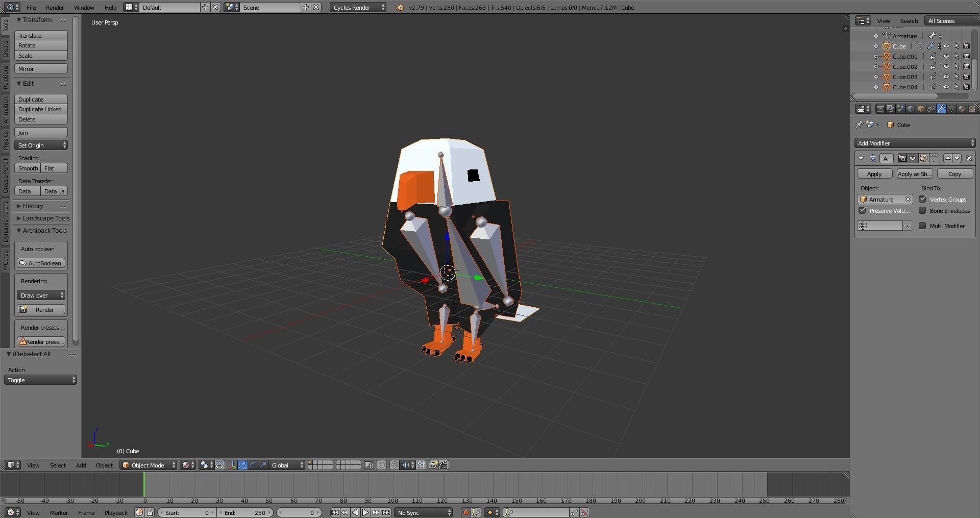The height and width of the screenshot is (518, 980).
Task: Toggle the 3D manipulator widget axes icon
Action: click(232, 465)
